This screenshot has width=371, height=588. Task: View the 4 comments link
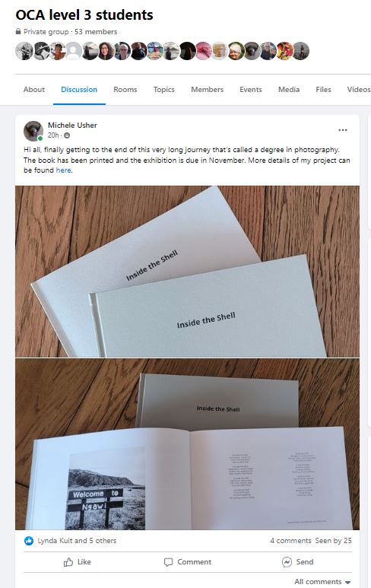pyautogui.click(x=290, y=540)
